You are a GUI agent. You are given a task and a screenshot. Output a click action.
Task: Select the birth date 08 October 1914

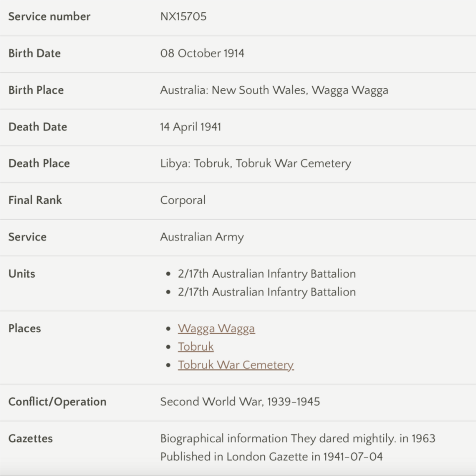202,54
